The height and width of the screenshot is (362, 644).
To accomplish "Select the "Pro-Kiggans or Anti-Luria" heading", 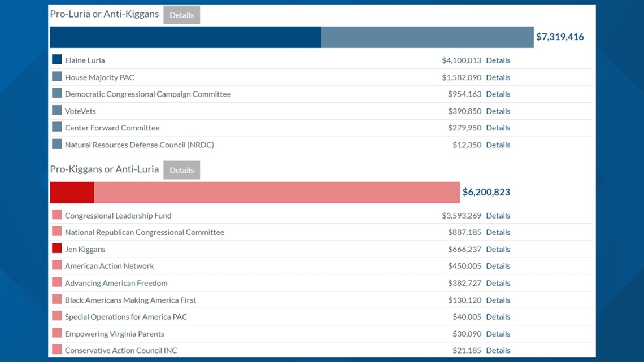I will pos(105,169).
